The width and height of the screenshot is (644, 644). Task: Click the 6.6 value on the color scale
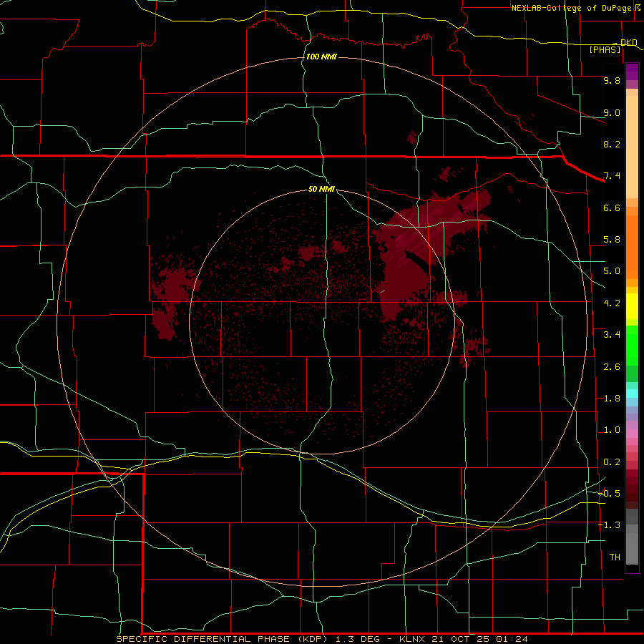click(612, 208)
